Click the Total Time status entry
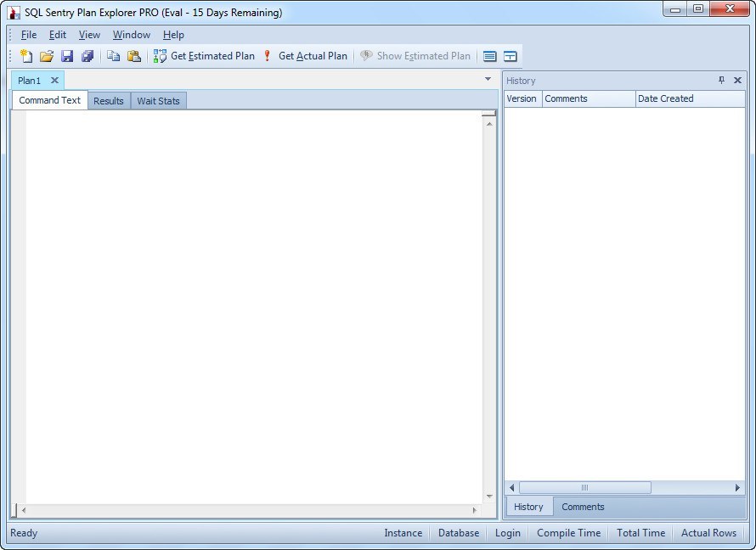The height and width of the screenshot is (550, 756). coord(640,533)
